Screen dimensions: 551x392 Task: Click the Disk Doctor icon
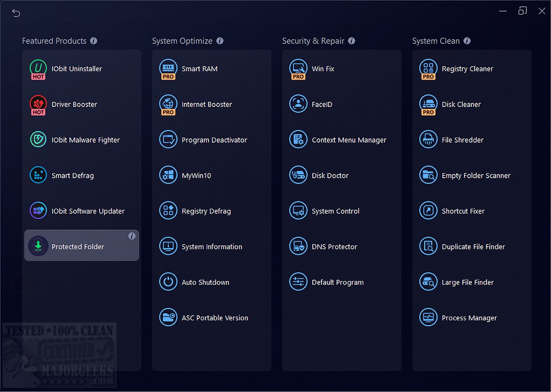click(x=299, y=175)
